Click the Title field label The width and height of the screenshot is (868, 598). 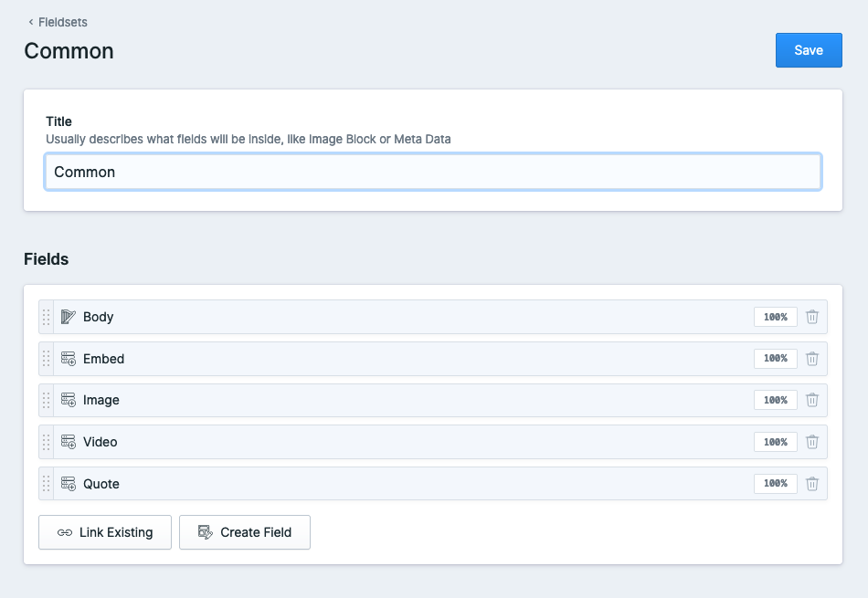click(58, 121)
